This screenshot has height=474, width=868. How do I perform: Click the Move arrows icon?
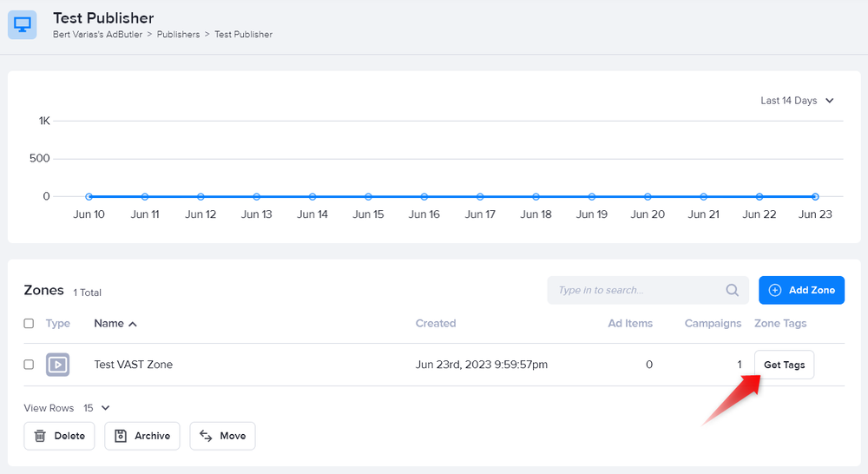tap(207, 436)
